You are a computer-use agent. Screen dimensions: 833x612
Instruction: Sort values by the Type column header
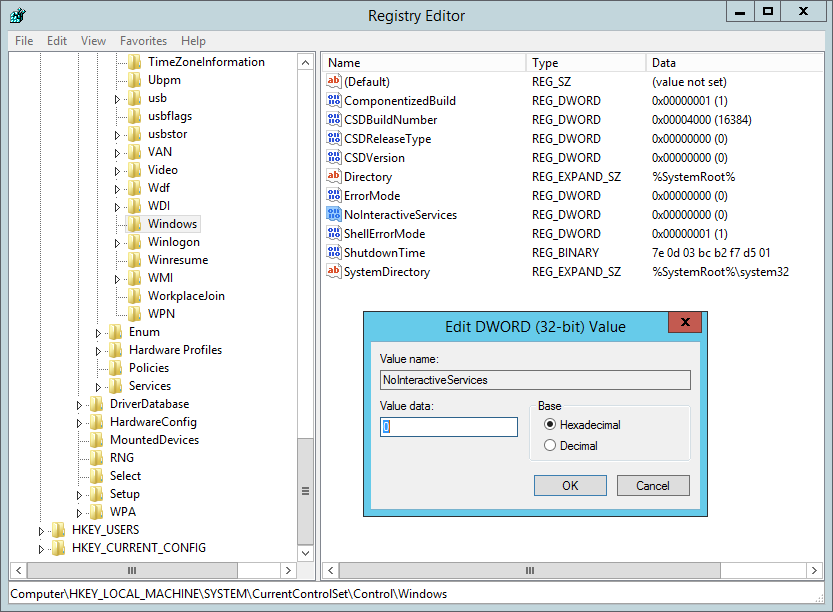(x=586, y=63)
